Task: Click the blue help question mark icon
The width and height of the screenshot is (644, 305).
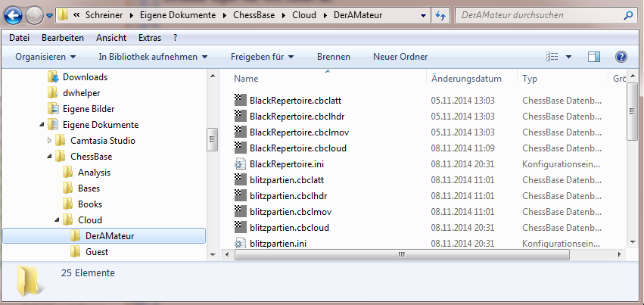Action: click(x=621, y=57)
